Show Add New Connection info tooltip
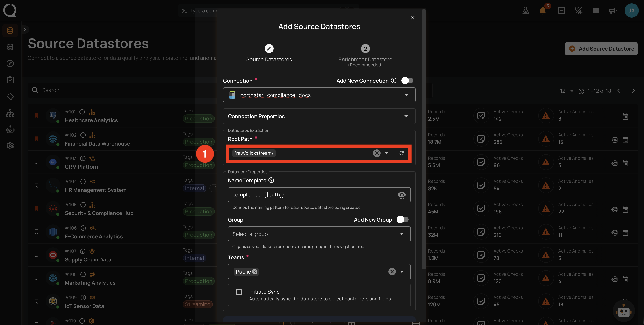 [x=394, y=80]
